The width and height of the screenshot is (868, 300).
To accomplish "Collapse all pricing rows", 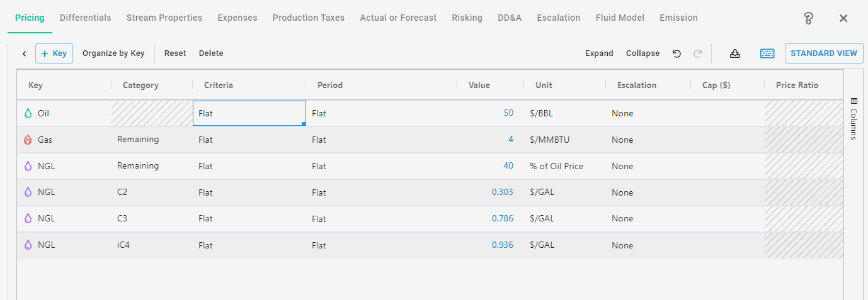I will point(642,53).
